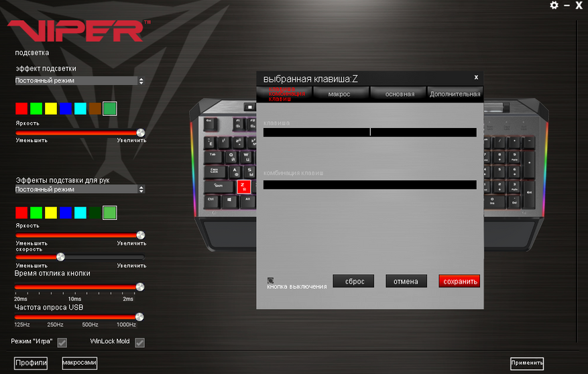Viewport: 588px width, 374px height.
Task: Select the Windows key on keyboard image
Action: [x=229, y=201]
